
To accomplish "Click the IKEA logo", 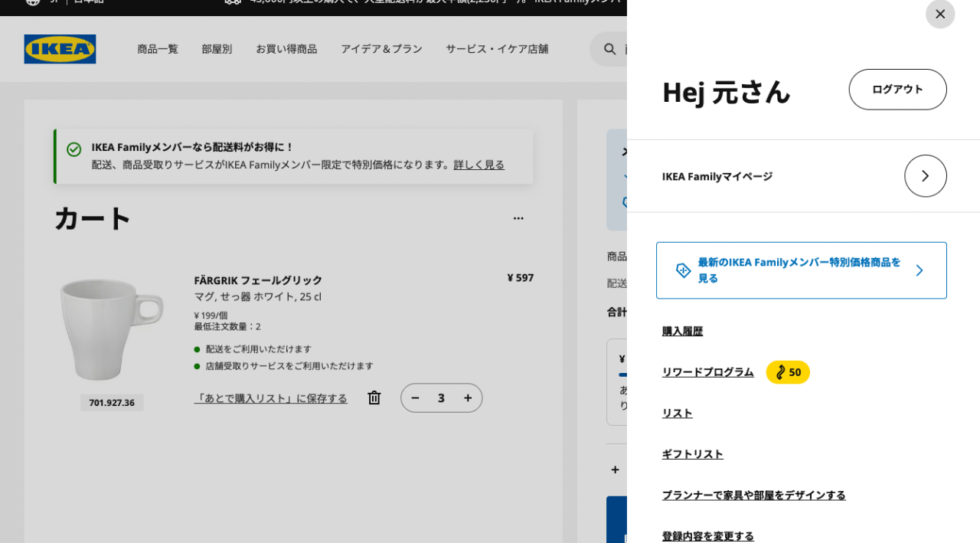I will coord(60,49).
